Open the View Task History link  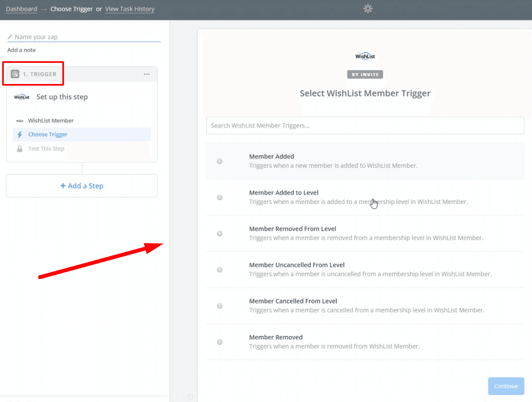(130, 9)
